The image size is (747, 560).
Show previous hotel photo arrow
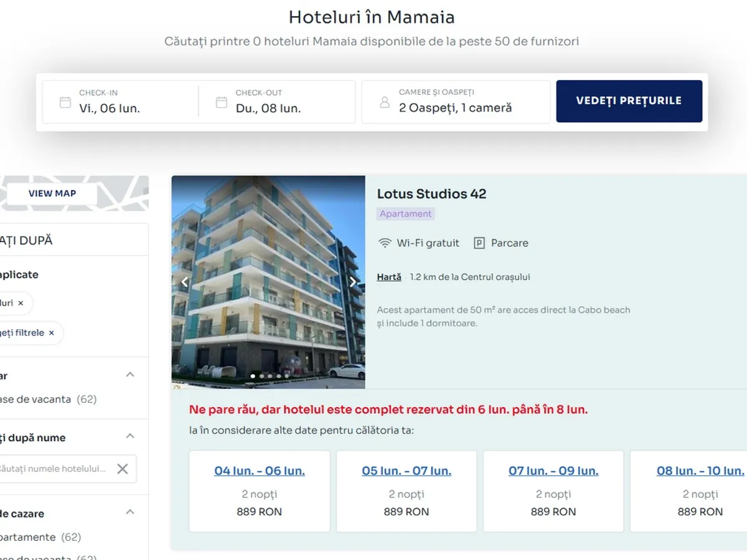[x=184, y=282]
